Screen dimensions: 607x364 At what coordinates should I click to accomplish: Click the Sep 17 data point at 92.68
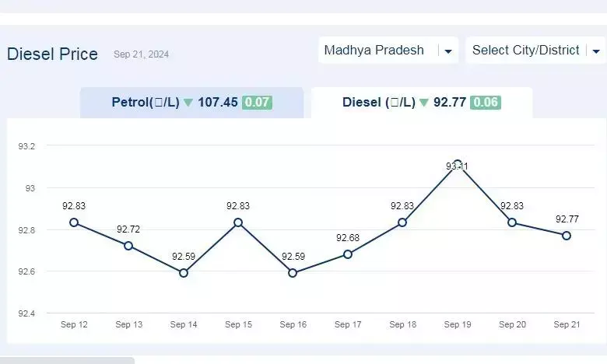point(348,254)
